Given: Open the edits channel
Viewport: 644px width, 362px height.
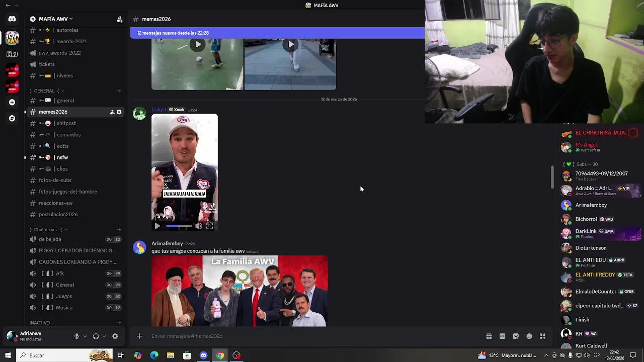Looking at the screenshot, I should point(75,146).
